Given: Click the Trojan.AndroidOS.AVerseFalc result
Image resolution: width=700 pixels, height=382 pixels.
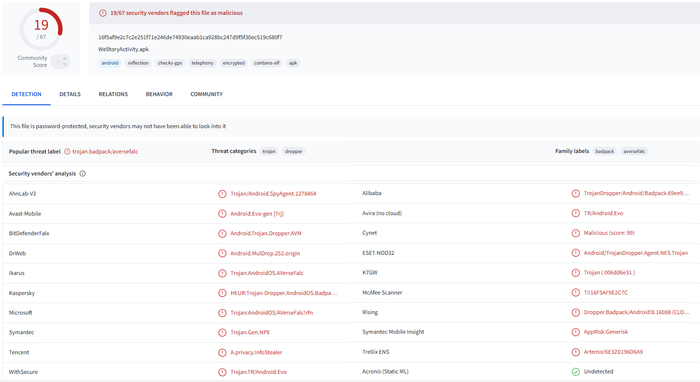Looking at the screenshot, I should click(267, 273).
